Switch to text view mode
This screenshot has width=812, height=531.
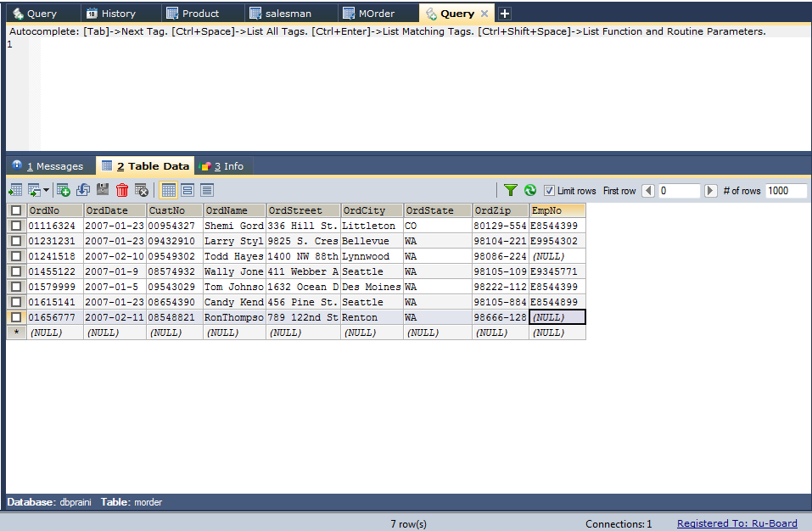pos(206,190)
